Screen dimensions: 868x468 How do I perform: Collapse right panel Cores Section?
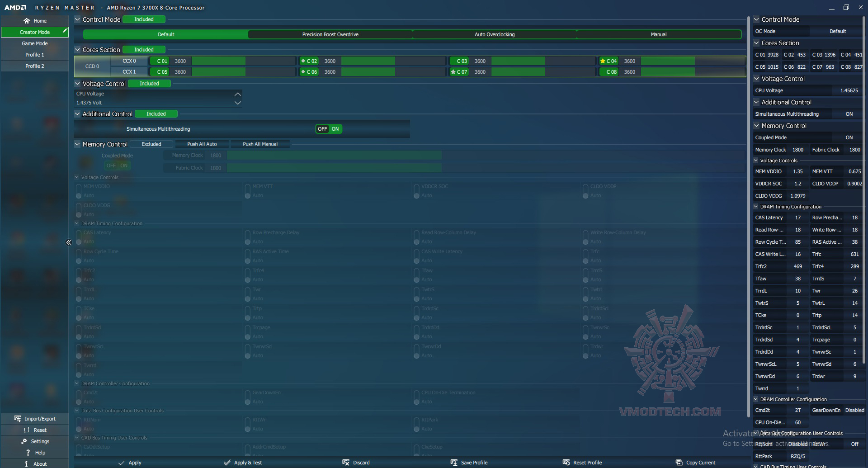pos(756,43)
